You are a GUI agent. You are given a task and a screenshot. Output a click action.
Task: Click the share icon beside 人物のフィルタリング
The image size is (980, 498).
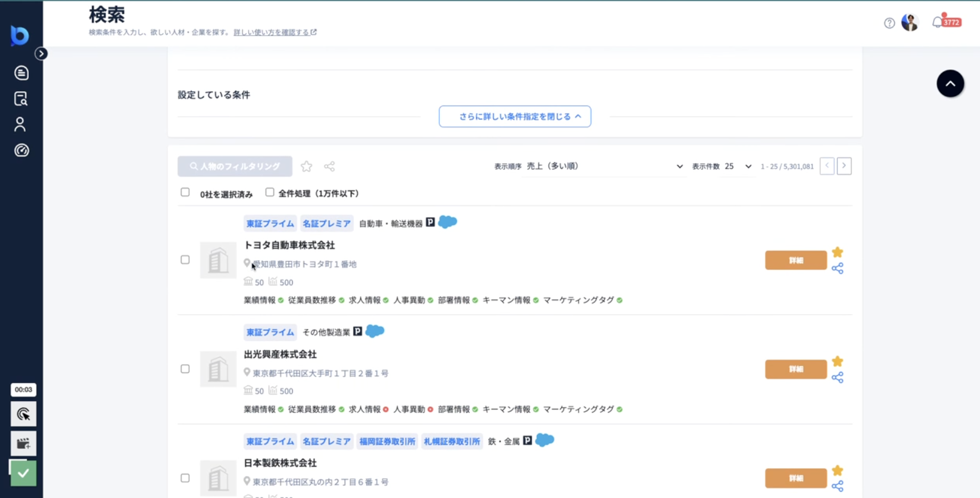coord(330,166)
